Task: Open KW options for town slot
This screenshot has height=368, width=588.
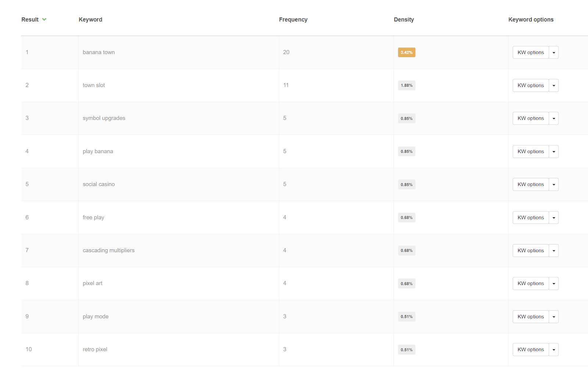Action: [x=530, y=85]
